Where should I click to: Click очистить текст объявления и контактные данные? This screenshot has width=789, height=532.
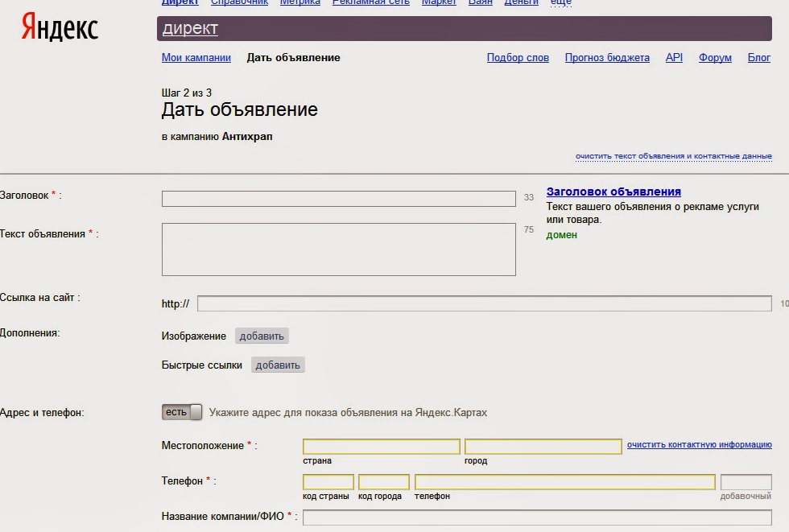(x=673, y=156)
